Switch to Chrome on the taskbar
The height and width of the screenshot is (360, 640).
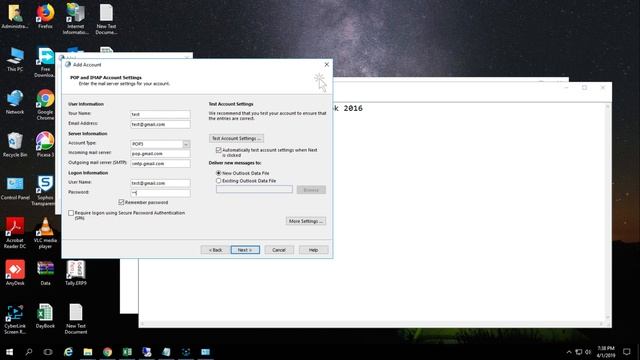(107, 352)
